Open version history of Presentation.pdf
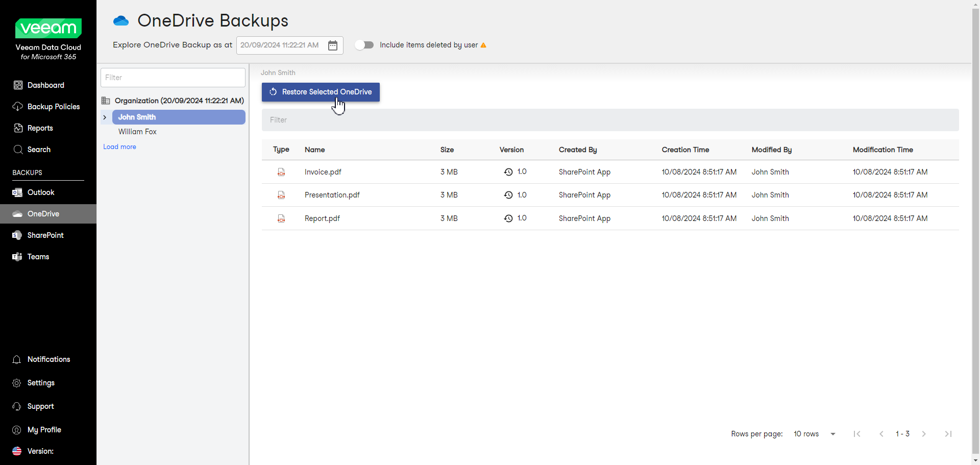Image resolution: width=980 pixels, height=465 pixels. pyautogui.click(x=508, y=195)
